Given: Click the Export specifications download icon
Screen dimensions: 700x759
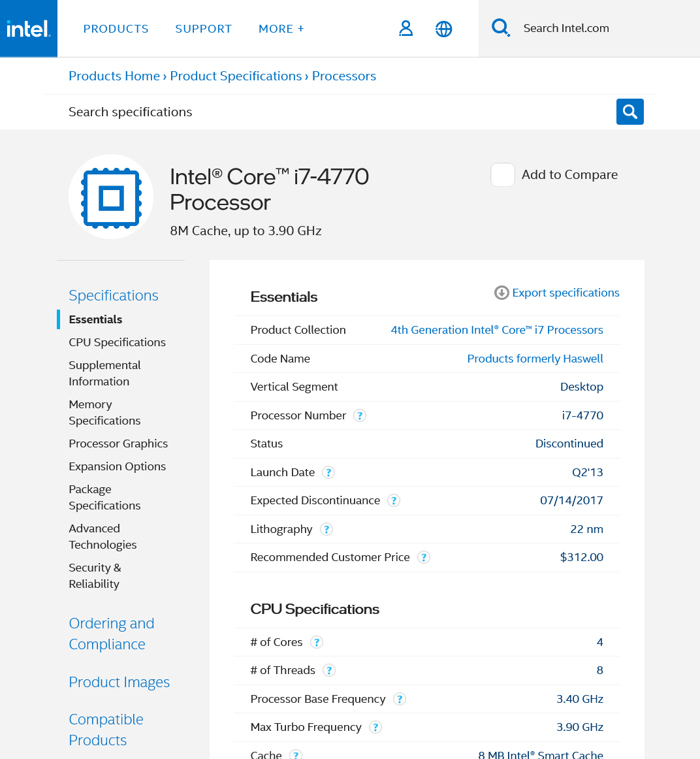Looking at the screenshot, I should click(x=501, y=293).
